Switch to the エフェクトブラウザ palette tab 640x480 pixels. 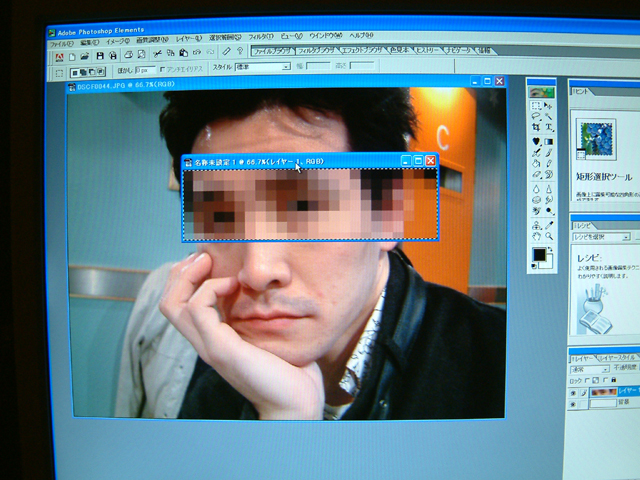[362, 50]
